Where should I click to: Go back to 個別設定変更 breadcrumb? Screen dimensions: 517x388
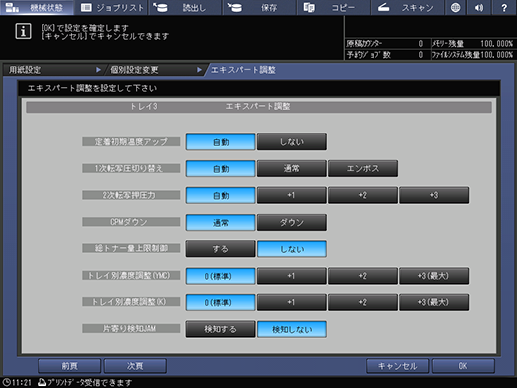[x=155, y=70]
